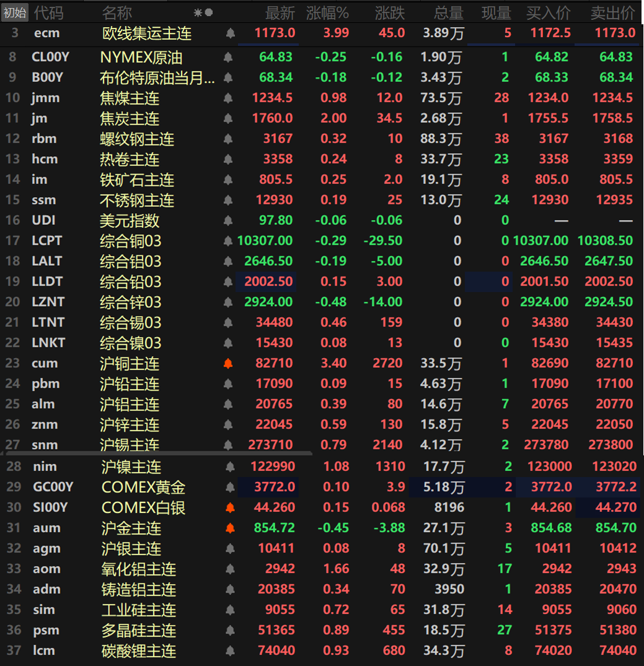Turn off the active alert for 沪金主连
The image size is (644, 666).
(231, 528)
